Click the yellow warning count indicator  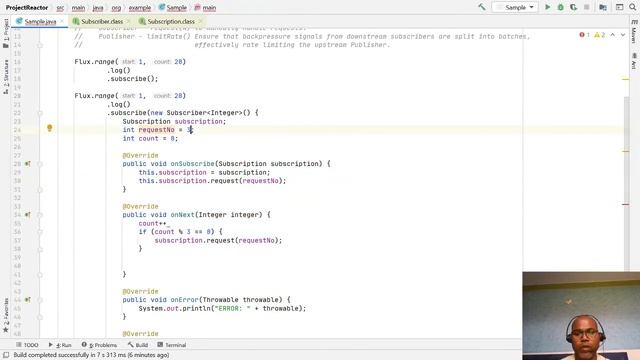[x=600, y=35]
